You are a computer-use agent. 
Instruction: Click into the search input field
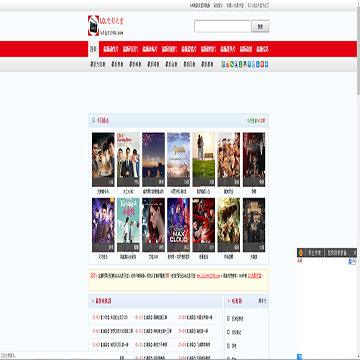[x=222, y=26]
